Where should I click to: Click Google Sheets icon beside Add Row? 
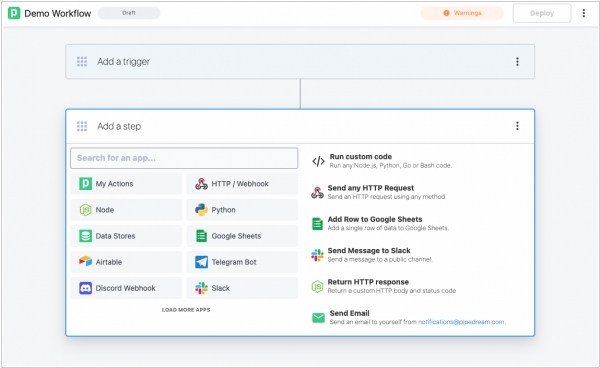tap(317, 224)
